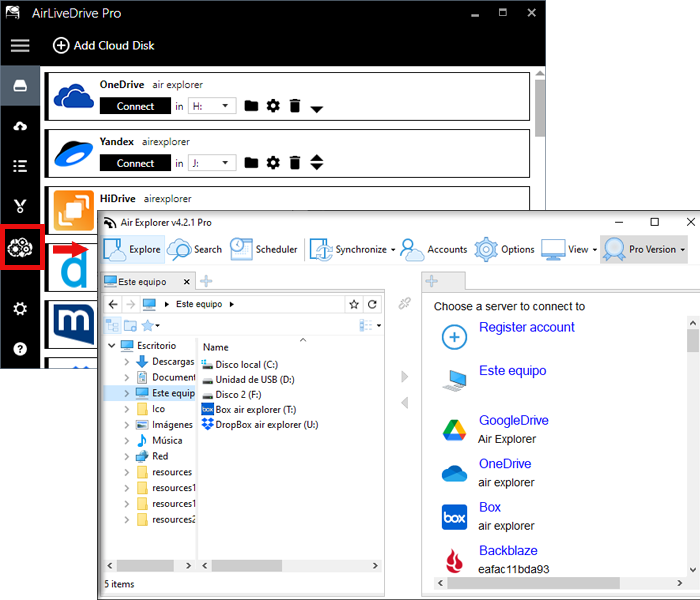
Task: Toggle the linked panes chain icon
Action: tap(404, 304)
